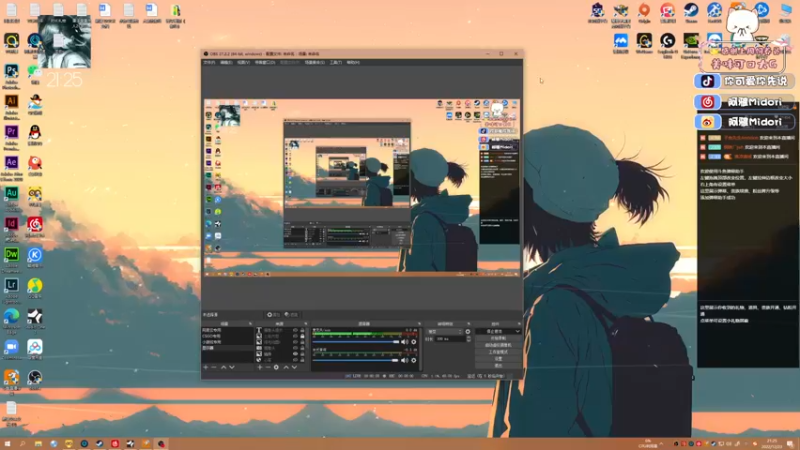The height and width of the screenshot is (450, 800).
Task: Open Adobe After Effects desktop shortcut
Action: [x=11, y=163]
